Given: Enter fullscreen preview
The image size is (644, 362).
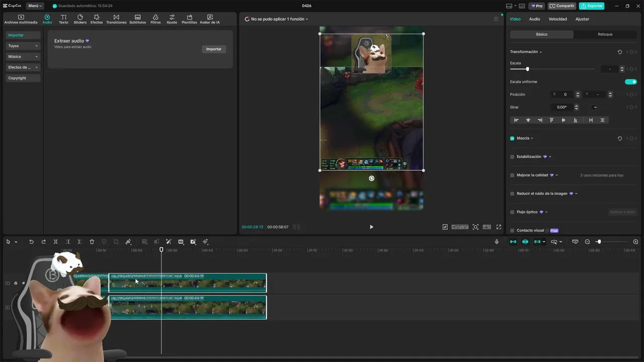Looking at the screenshot, I should point(499,227).
